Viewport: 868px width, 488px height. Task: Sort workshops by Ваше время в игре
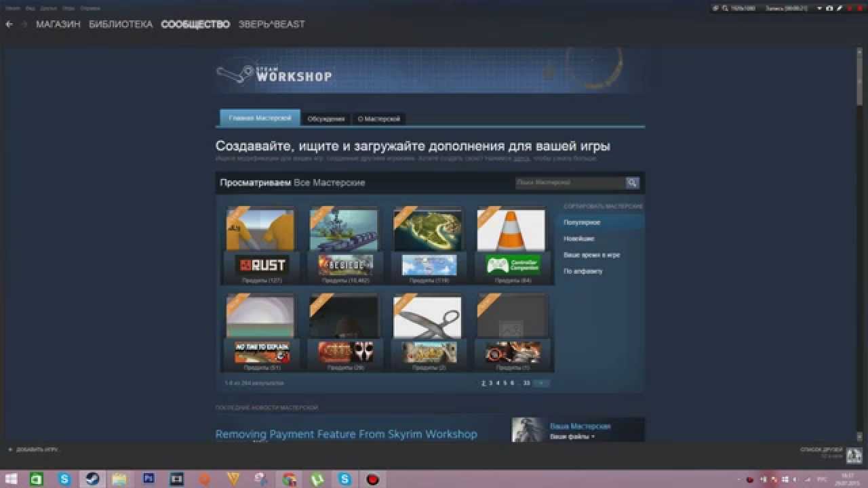pyautogui.click(x=592, y=255)
